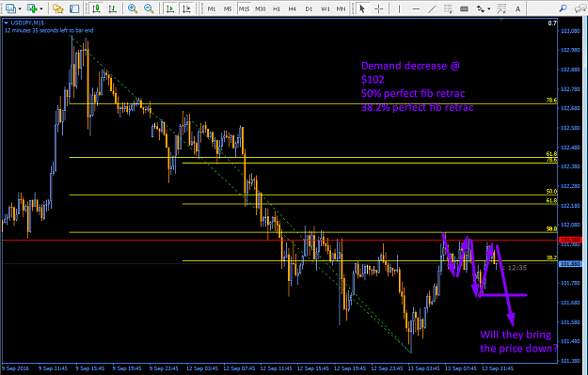This screenshot has height=375, width=588.
Task: Switch chart to bar chart view
Action: pyautogui.click(x=112, y=8)
